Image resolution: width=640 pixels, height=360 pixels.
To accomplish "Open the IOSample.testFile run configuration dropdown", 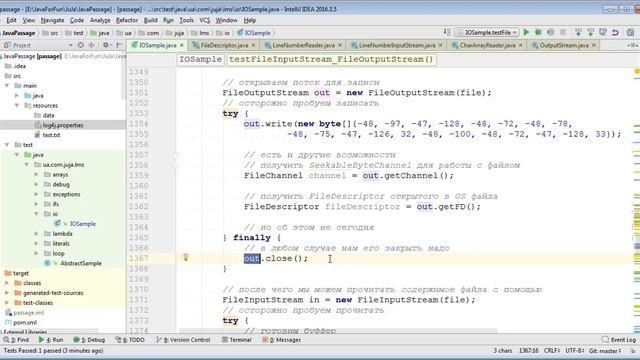I will (x=487, y=32).
